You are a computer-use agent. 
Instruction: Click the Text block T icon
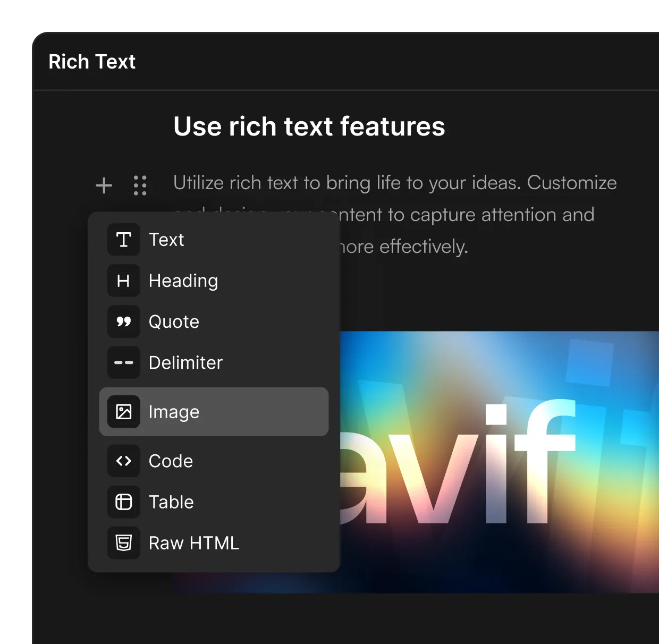pyautogui.click(x=124, y=240)
